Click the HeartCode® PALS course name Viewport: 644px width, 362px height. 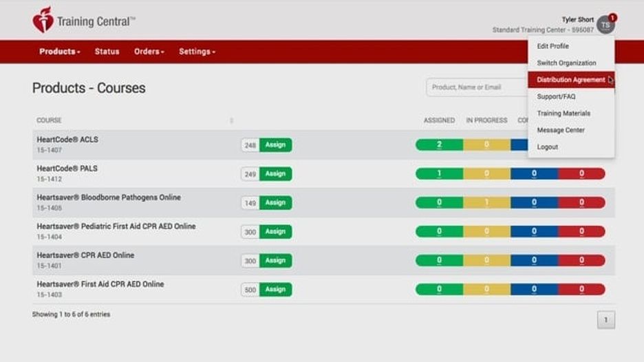(67, 169)
